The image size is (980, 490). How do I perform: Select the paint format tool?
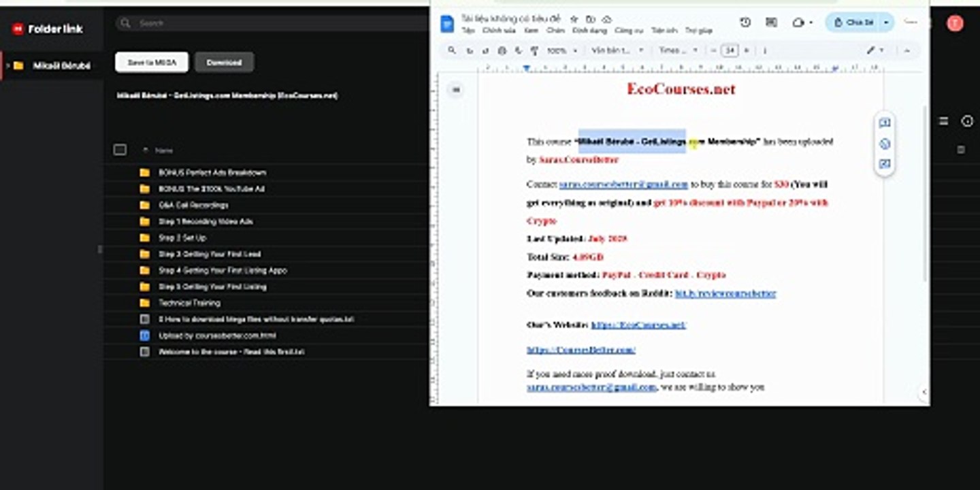coord(534,50)
